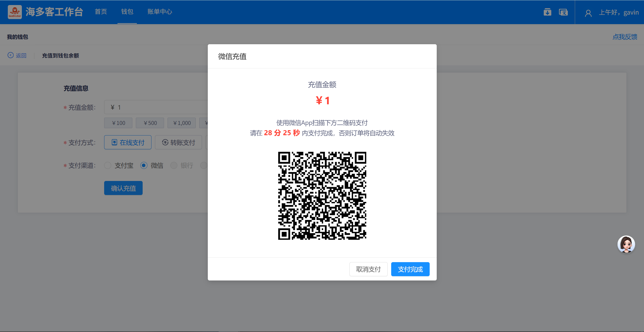The image size is (644, 332).
Task: Select the 支付宝 radio button
Action: tap(108, 165)
